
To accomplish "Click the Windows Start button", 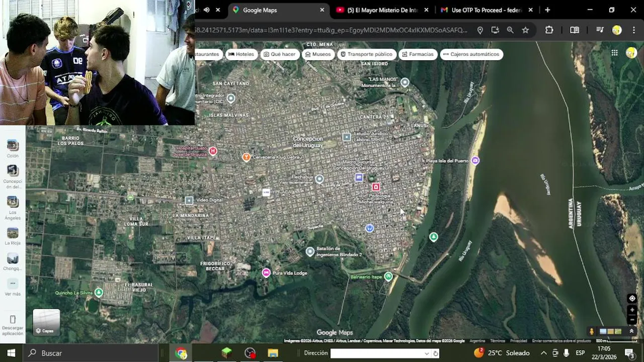I will (11, 353).
